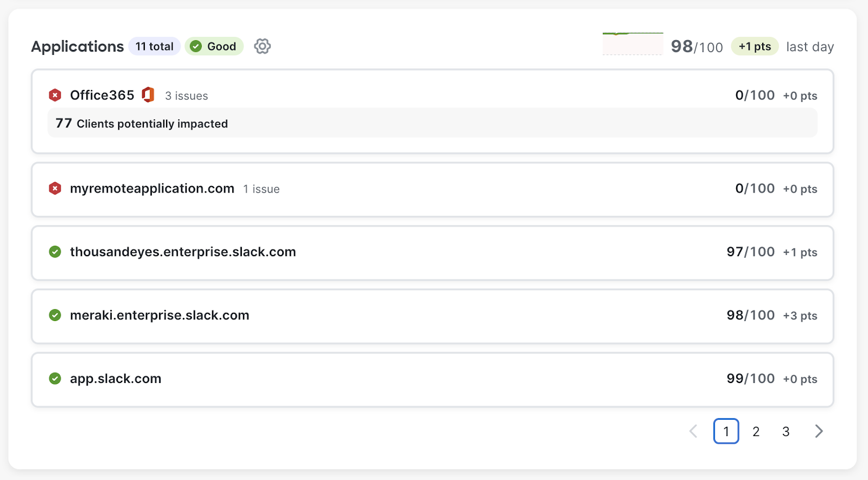Click the +0 pts value for Office365
Image resolution: width=868 pixels, height=480 pixels.
click(800, 96)
